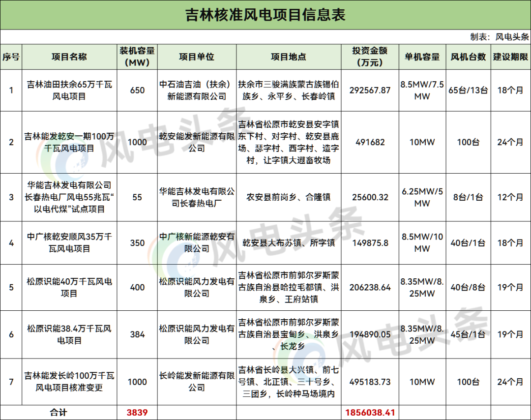Viewport: 531px width, 420px height.
Task: Click location cell starting 扶余市三骏满族蒙古族锡伯族乡
Action: [x=289, y=90]
